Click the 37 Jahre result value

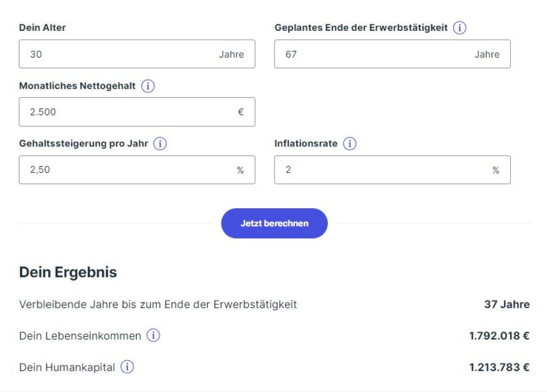tap(507, 304)
